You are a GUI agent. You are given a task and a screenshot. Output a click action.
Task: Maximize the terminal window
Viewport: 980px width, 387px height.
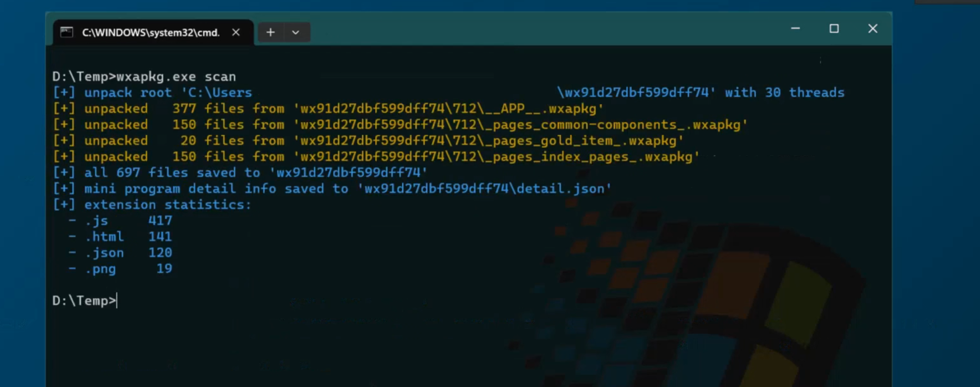tap(834, 29)
